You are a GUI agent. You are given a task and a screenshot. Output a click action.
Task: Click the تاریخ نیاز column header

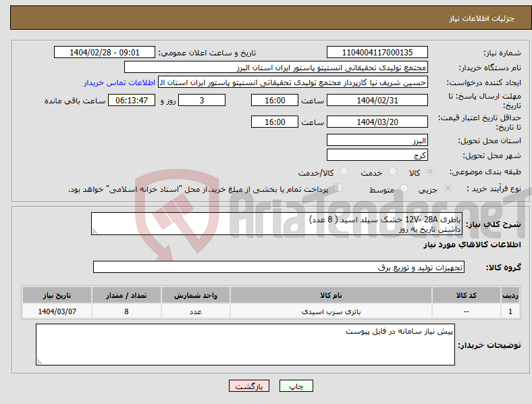point(57,295)
